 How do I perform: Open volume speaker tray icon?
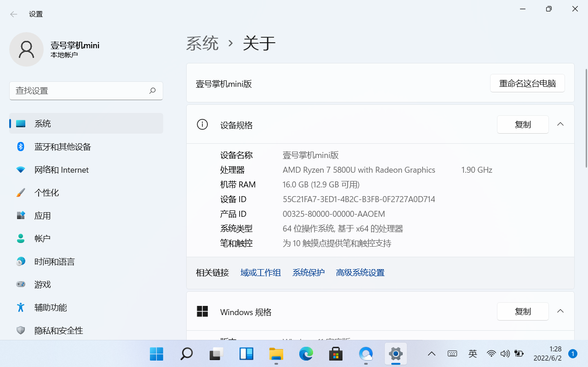[505, 354]
